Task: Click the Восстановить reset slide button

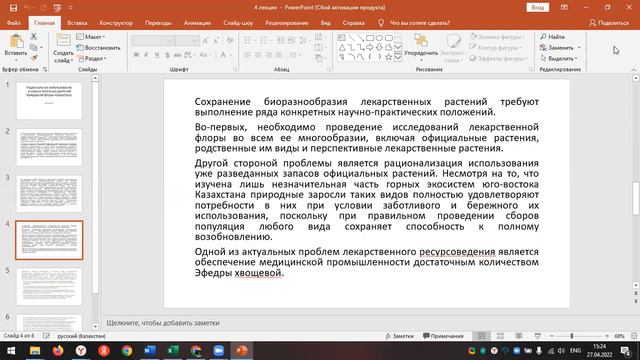Action: pyautogui.click(x=98, y=48)
